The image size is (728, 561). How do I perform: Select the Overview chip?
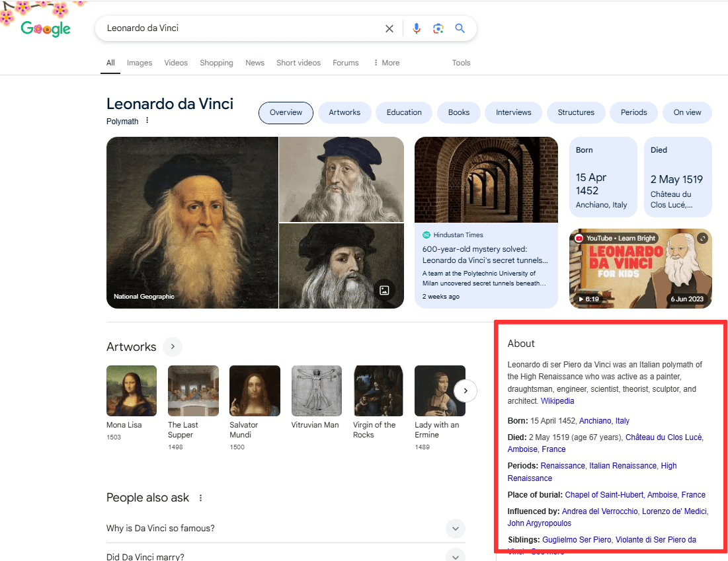286,113
